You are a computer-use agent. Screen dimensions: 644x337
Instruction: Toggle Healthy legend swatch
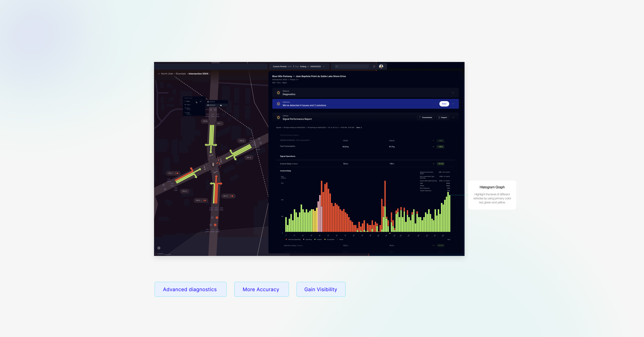coord(315,239)
